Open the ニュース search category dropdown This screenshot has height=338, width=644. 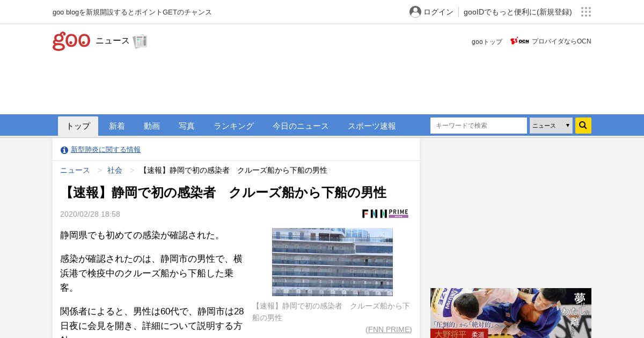(x=551, y=126)
